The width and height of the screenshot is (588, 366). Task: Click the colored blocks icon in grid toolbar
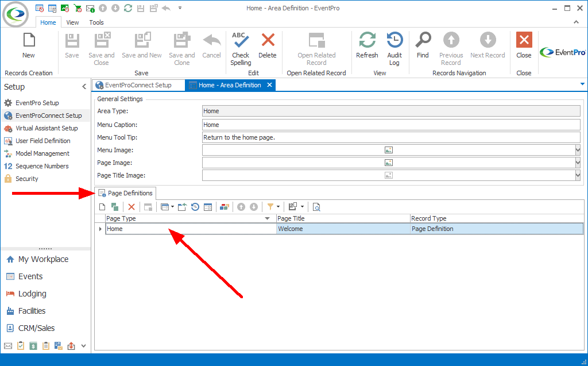(225, 207)
